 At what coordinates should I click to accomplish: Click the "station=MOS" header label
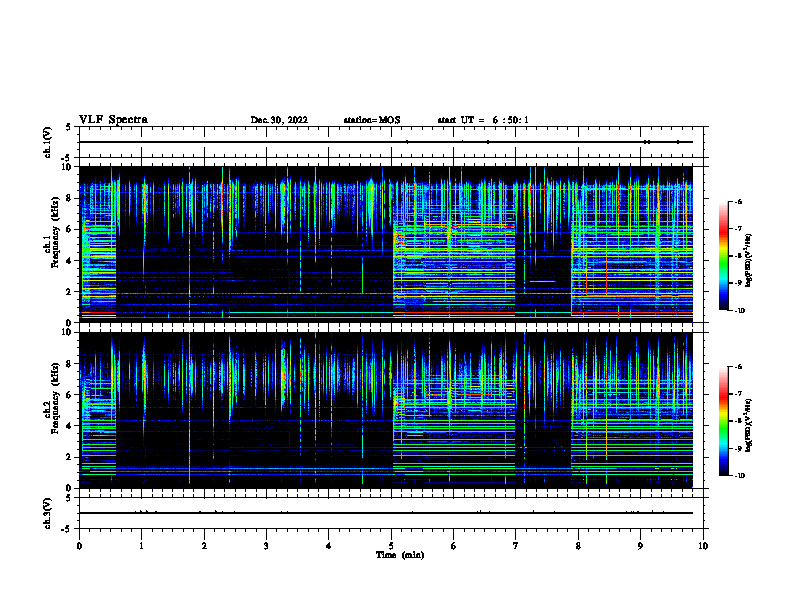[x=372, y=120]
